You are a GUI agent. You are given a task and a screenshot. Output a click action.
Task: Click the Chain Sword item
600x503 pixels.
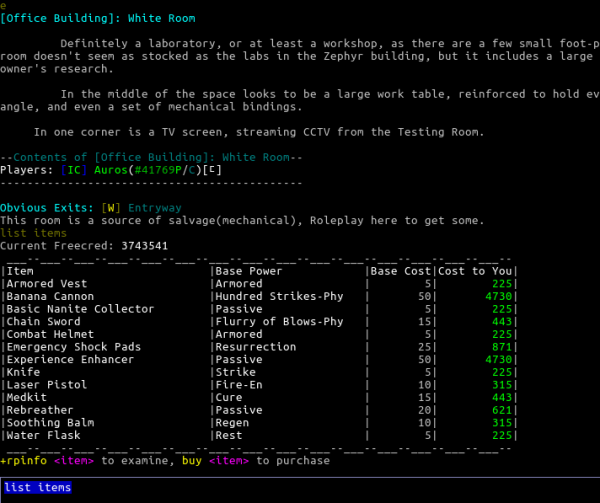[x=43, y=321]
